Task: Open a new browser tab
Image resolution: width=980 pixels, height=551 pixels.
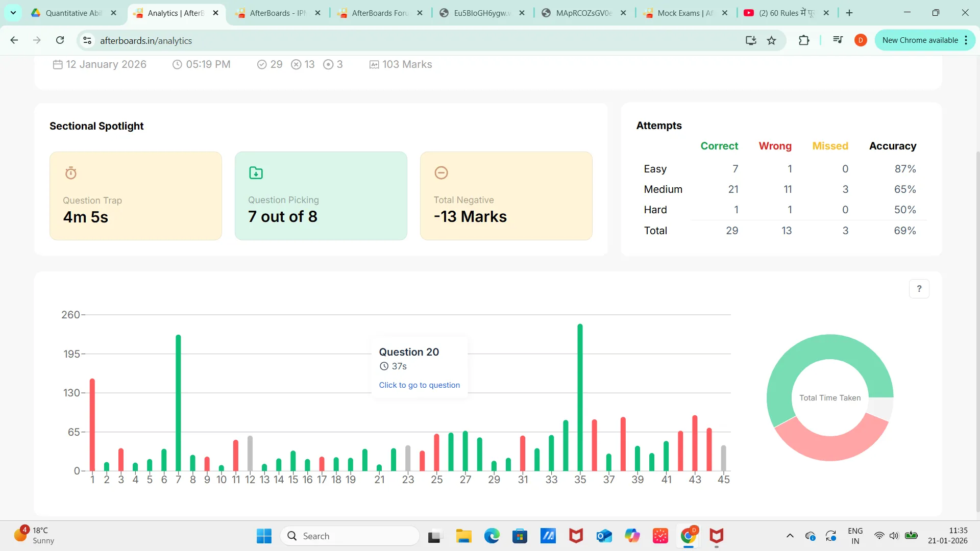Action: coord(849,13)
